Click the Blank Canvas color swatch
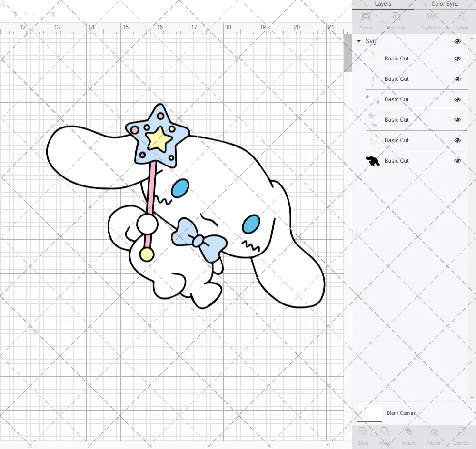Screen dimensions: 476x449 coord(369,413)
